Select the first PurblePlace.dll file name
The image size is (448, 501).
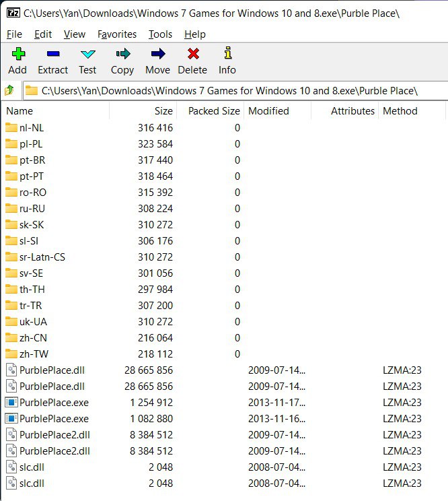[52, 370]
